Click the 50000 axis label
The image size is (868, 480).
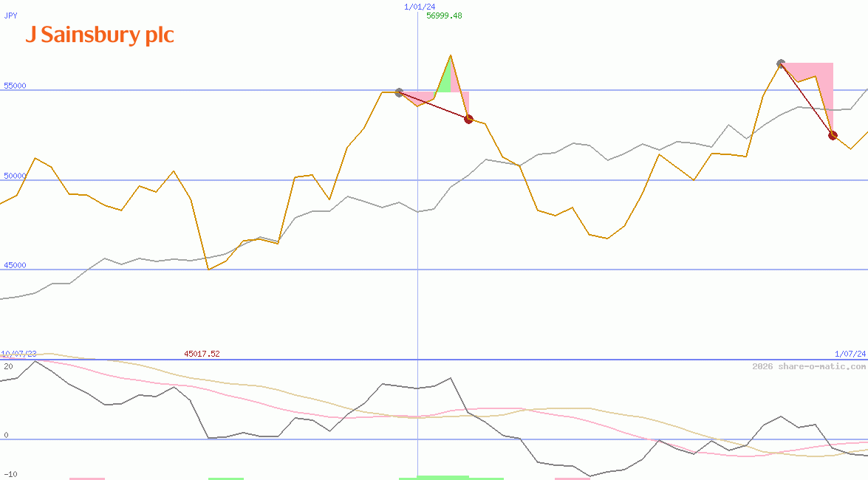coord(15,176)
